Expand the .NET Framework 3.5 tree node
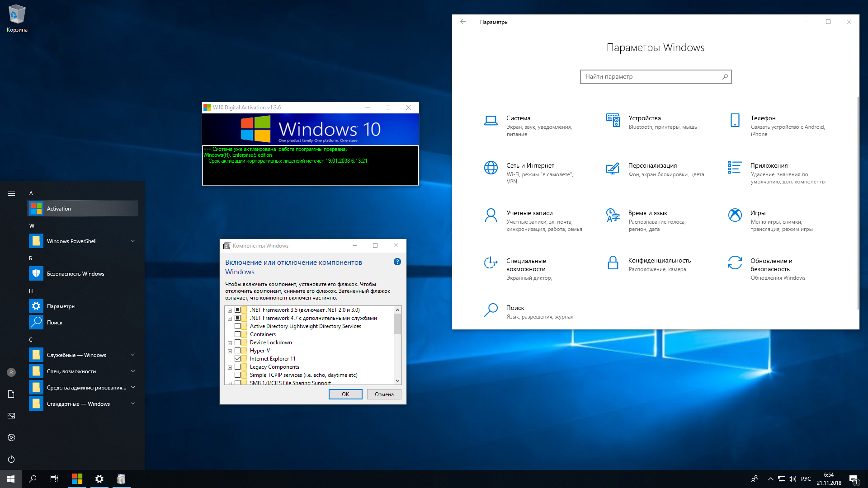 tap(230, 310)
